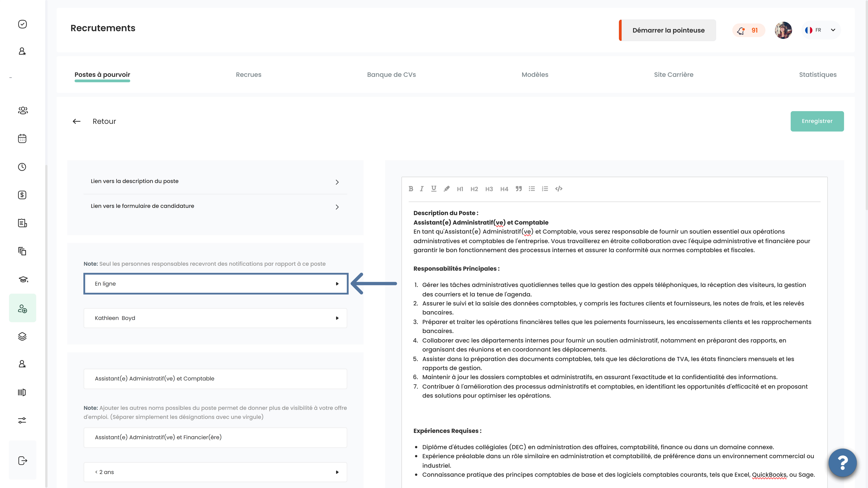Open the dollar payroll icon in sidebar

click(22, 195)
